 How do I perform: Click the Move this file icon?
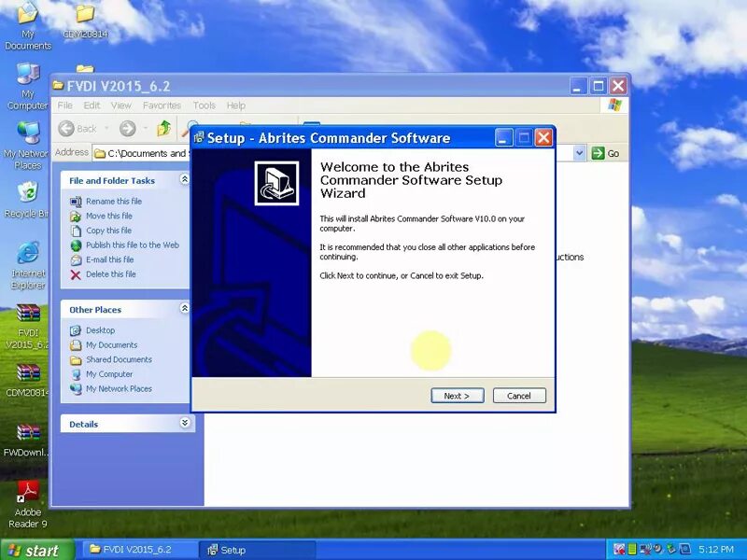click(x=76, y=217)
